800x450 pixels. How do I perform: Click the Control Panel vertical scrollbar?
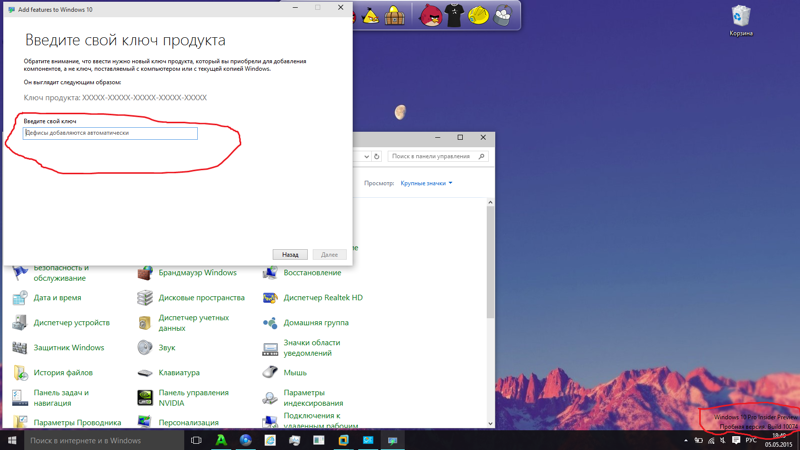coord(490,300)
